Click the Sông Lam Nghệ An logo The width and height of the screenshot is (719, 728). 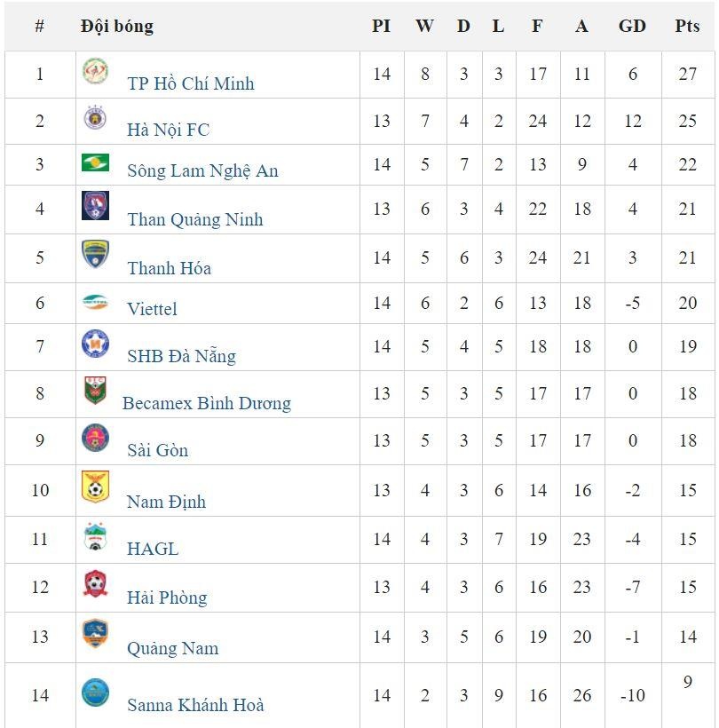(x=95, y=162)
